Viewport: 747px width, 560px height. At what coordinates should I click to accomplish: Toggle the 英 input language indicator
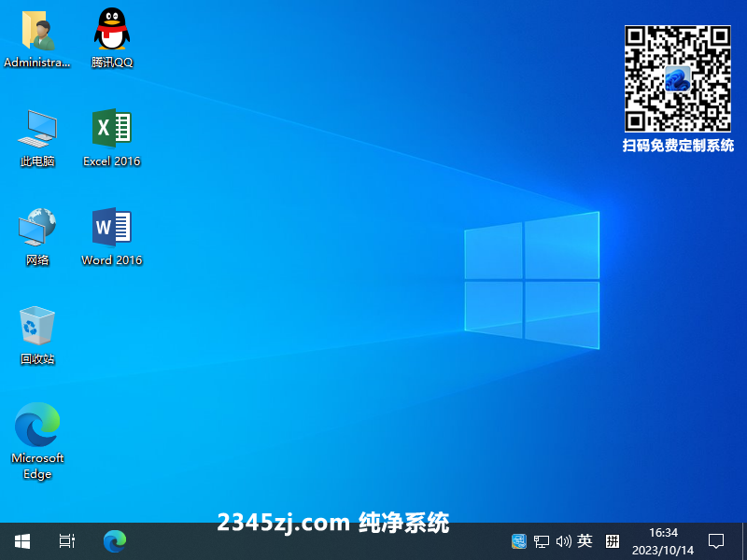pos(585,540)
